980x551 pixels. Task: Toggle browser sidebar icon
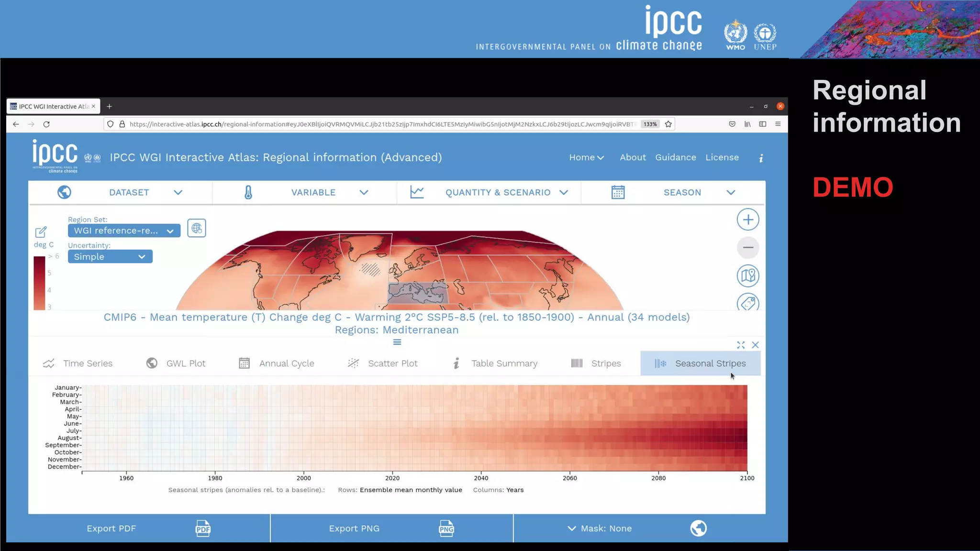(x=763, y=124)
